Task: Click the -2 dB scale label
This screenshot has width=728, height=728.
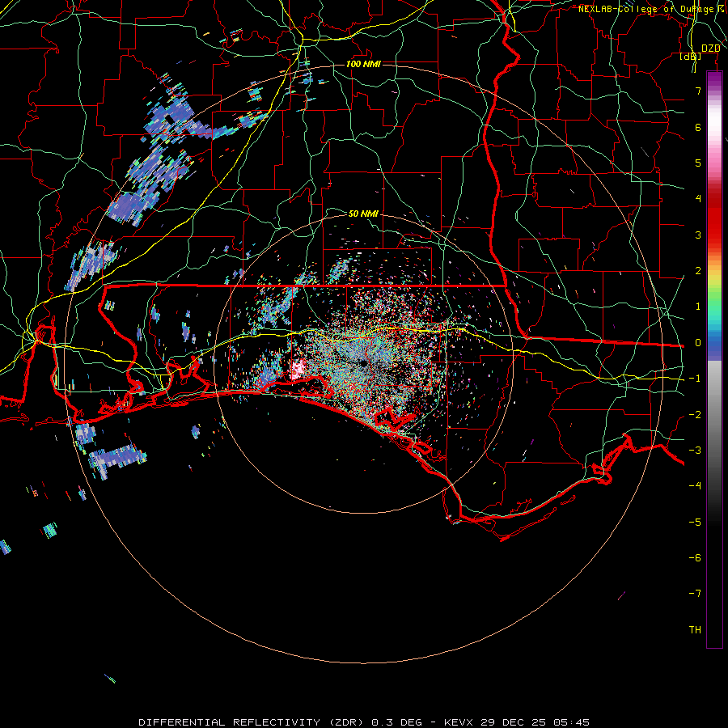Action: tap(695, 415)
